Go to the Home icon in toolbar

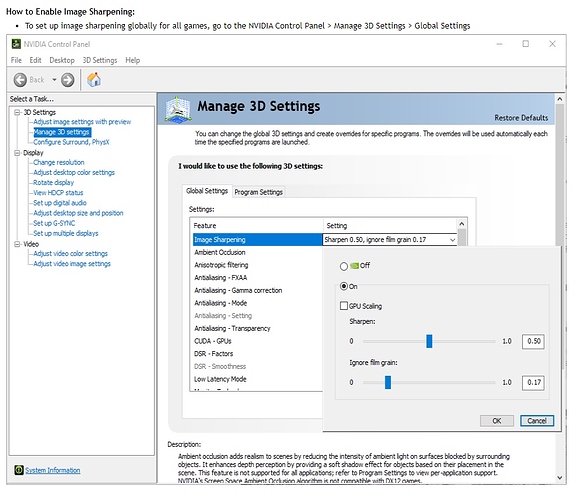click(x=94, y=79)
